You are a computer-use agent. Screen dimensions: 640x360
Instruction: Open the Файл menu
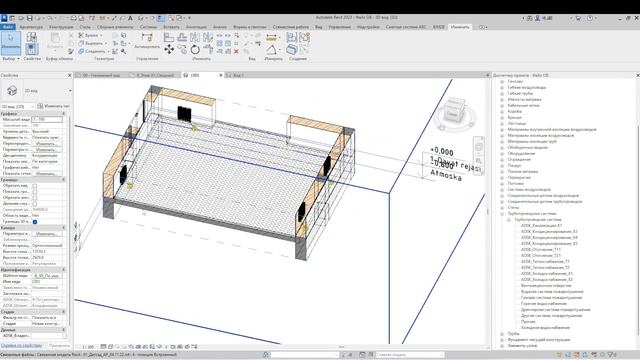(8, 27)
